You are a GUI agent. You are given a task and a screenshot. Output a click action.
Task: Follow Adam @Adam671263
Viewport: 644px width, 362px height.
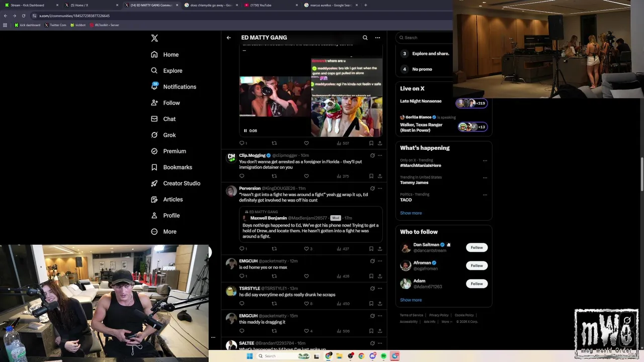tap(476, 284)
